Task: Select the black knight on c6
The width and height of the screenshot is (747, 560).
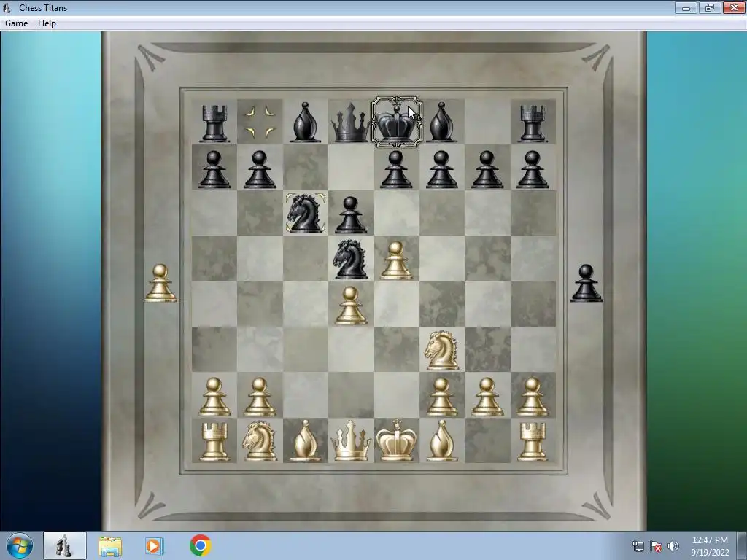Action: [x=305, y=214]
